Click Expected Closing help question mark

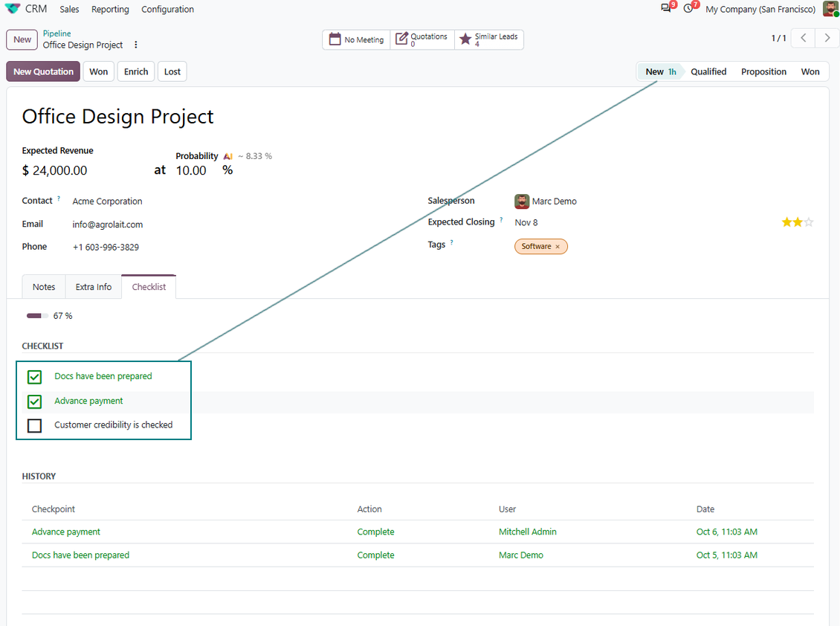pyautogui.click(x=502, y=220)
